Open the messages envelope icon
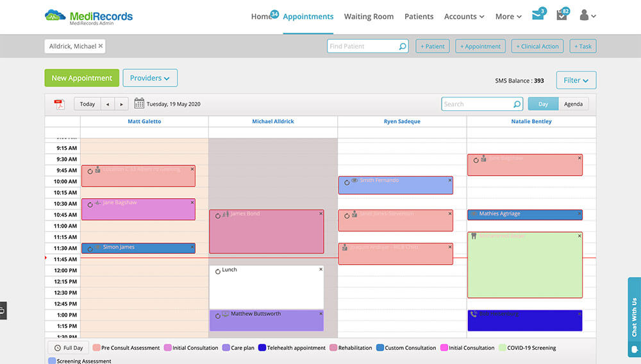The image size is (641, 364). coord(538,16)
